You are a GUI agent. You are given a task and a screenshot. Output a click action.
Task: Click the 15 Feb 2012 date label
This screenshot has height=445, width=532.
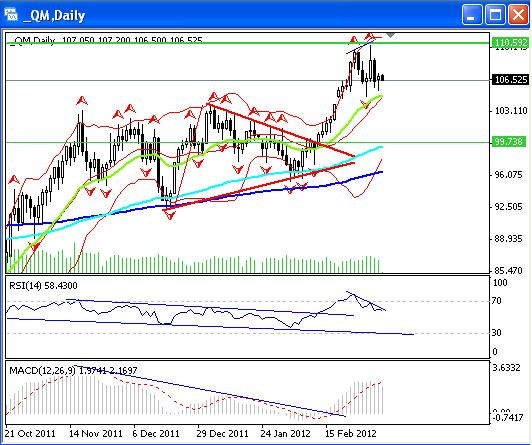[351, 433]
